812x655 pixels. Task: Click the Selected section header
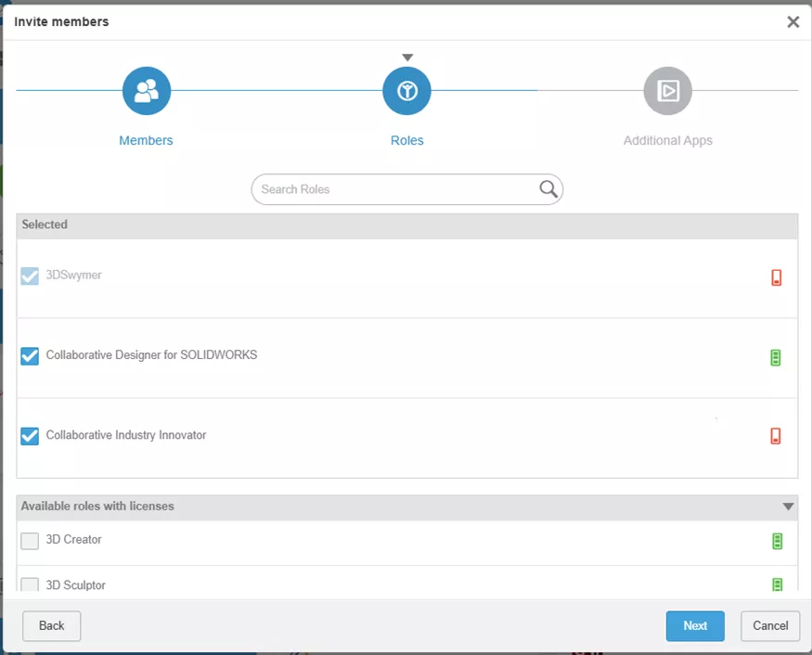pyautogui.click(x=407, y=225)
